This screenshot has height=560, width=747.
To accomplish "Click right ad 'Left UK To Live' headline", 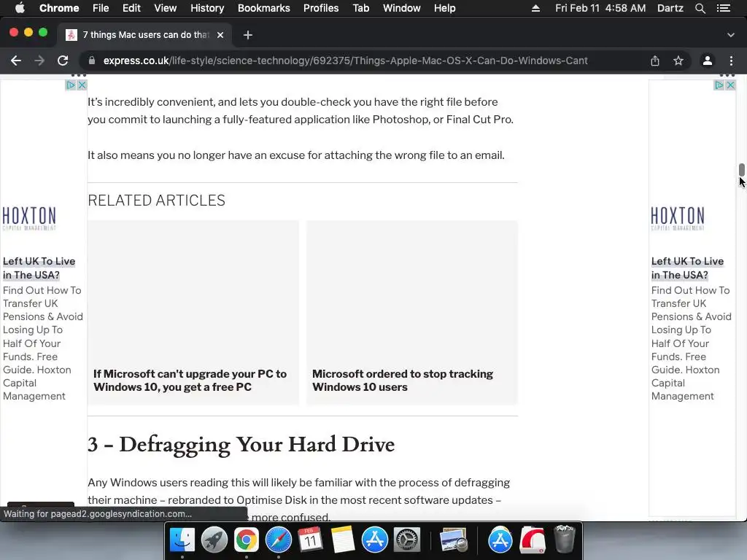I will (687, 268).
